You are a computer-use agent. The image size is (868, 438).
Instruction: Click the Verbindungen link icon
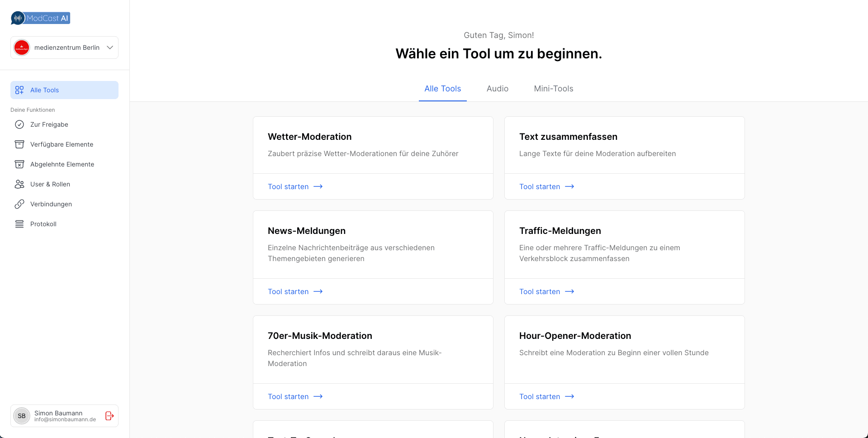(19, 204)
